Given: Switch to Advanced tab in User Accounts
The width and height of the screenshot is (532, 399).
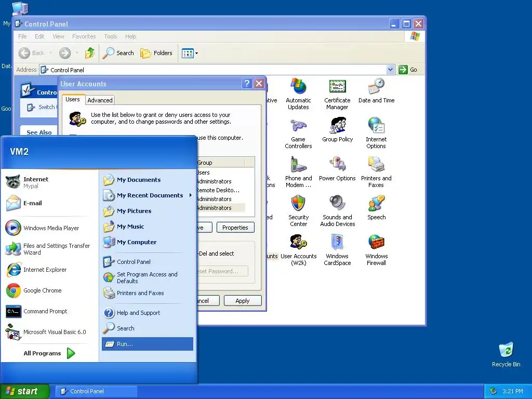Looking at the screenshot, I should (100, 100).
